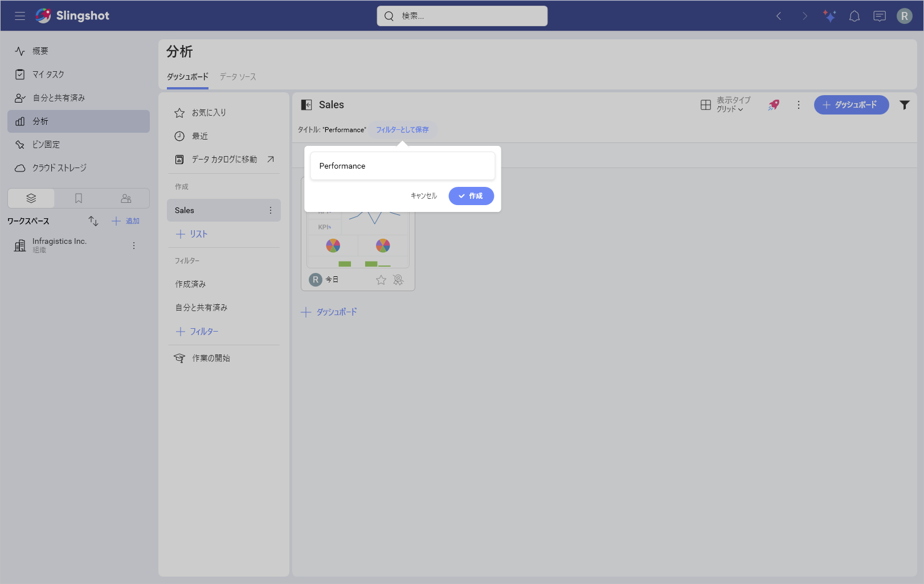924x584 pixels.
Task: Click the pie chart thumbnail on dashboard preview
Action: [333, 245]
